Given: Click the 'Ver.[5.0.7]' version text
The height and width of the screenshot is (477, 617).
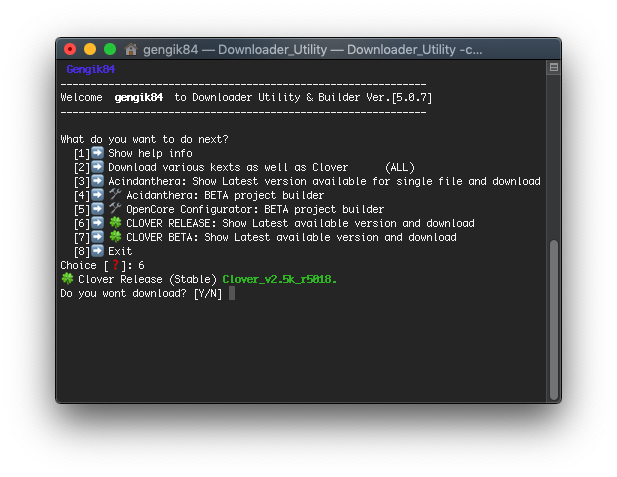Looking at the screenshot, I should click(399, 97).
